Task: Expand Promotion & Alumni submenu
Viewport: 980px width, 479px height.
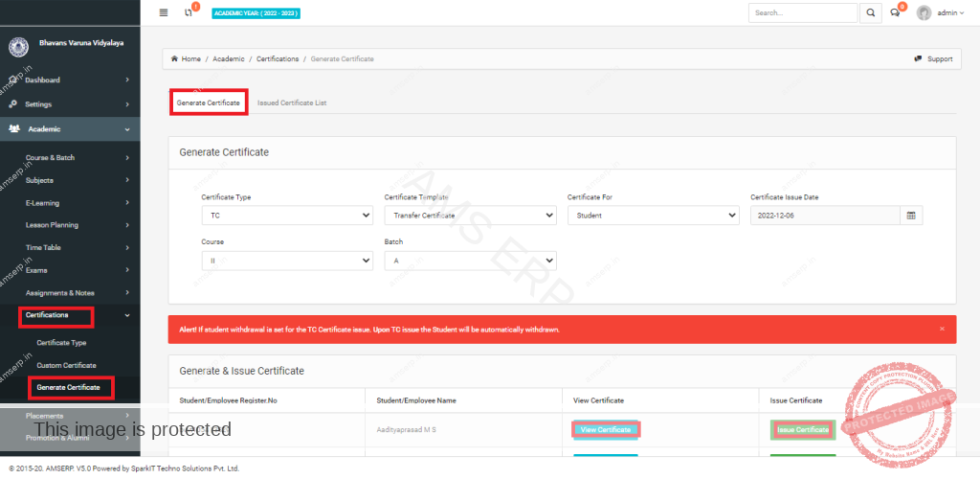Action: coord(70,438)
